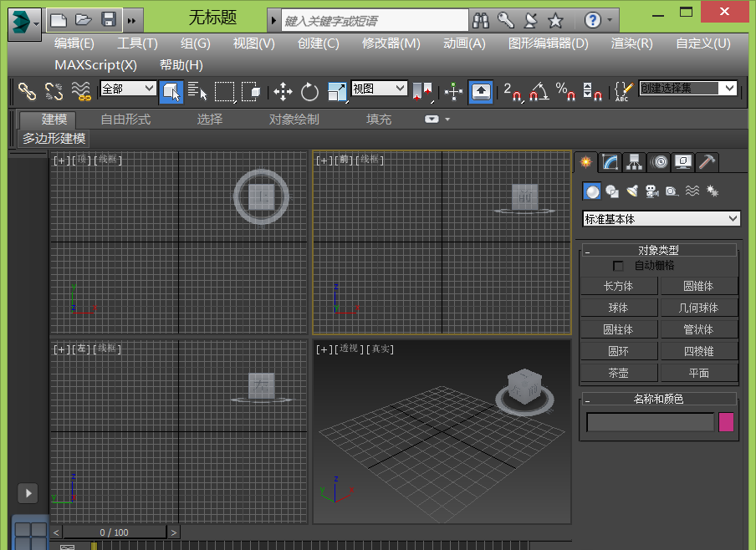
Task: Toggle the Select Object tool
Action: click(x=171, y=92)
